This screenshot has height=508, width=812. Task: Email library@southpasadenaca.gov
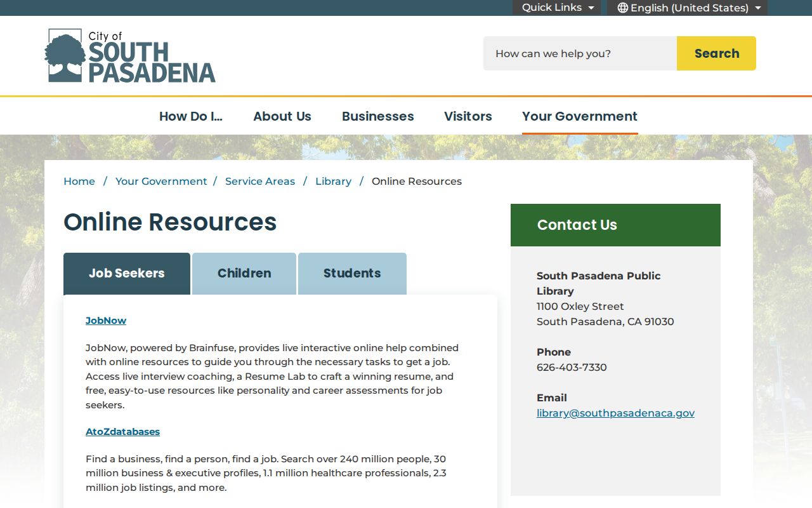615,413
